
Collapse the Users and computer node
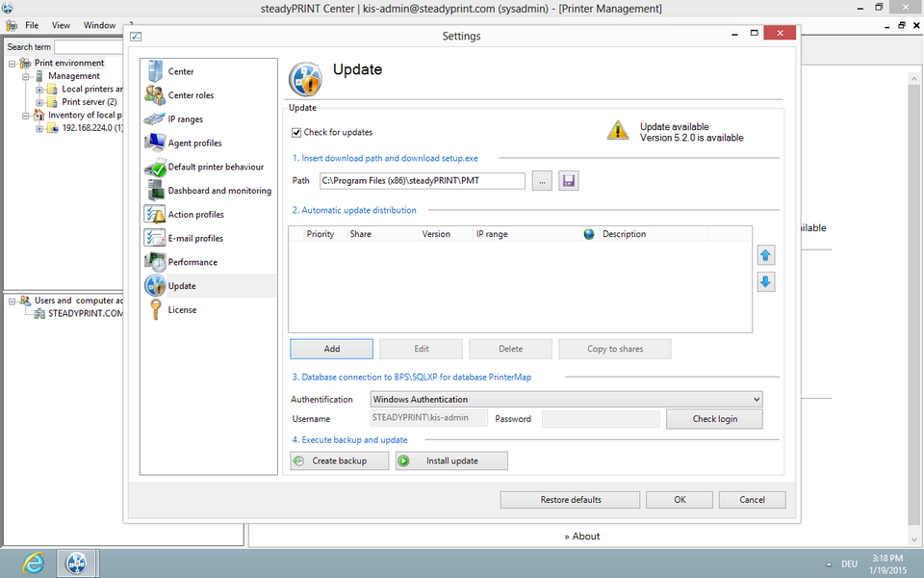coord(12,301)
